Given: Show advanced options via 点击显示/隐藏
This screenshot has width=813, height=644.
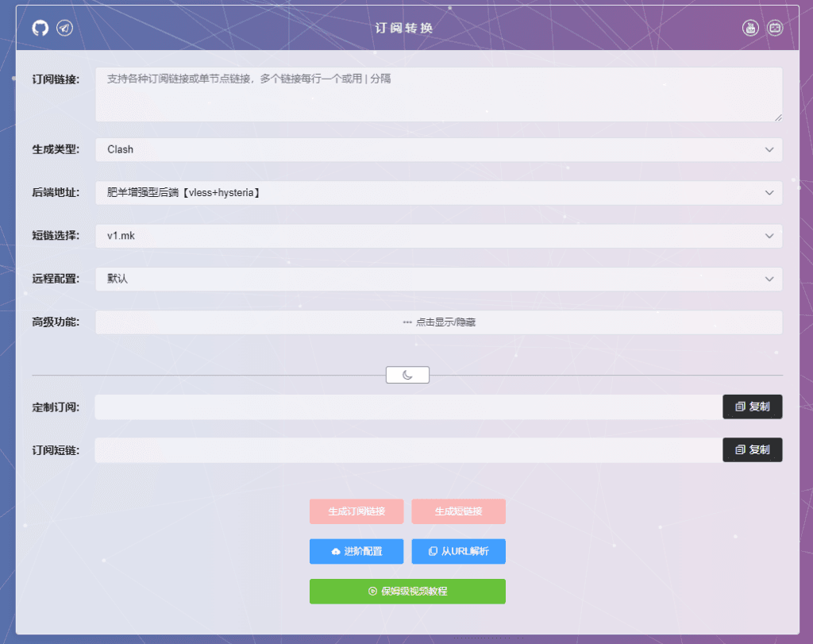Looking at the screenshot, I should click(438, 322).
